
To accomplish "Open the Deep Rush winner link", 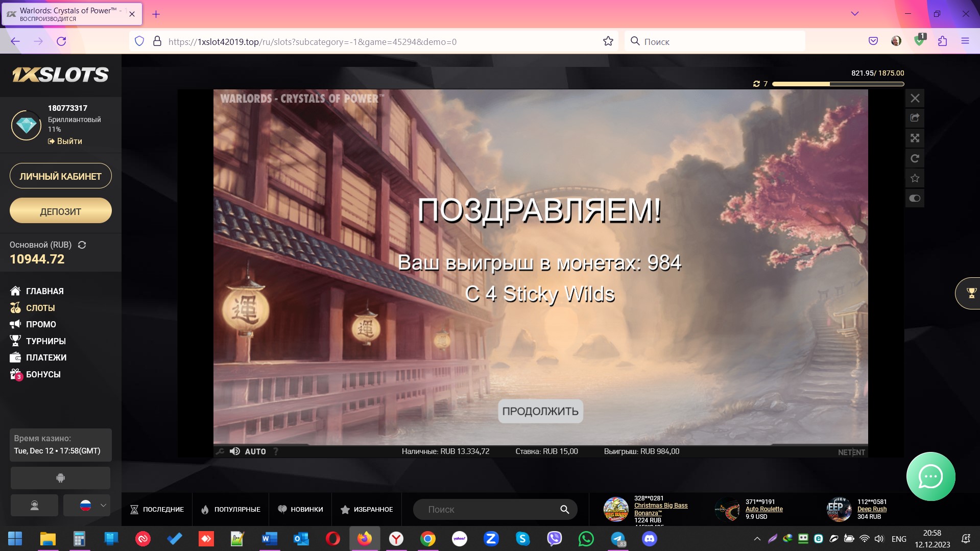I will pyautogui.click(x=872, y=509).
